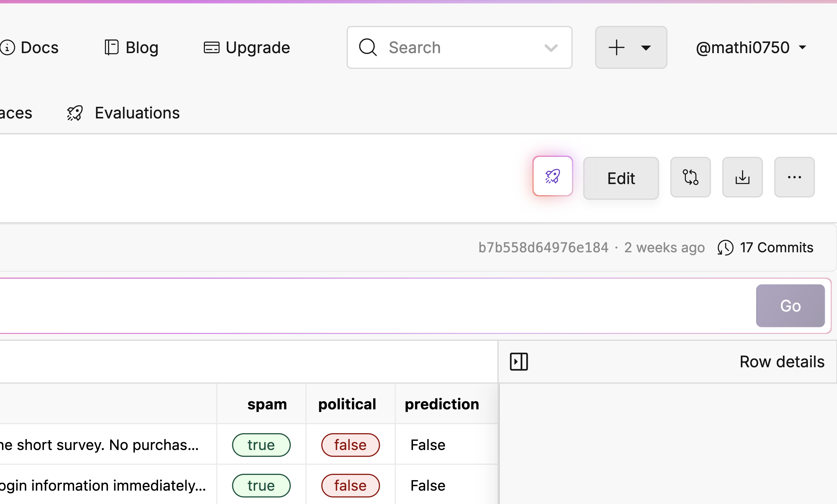Select the rocket evaluation icon above Edit
This screenshot has width=837, height=504.
[552, 176]
